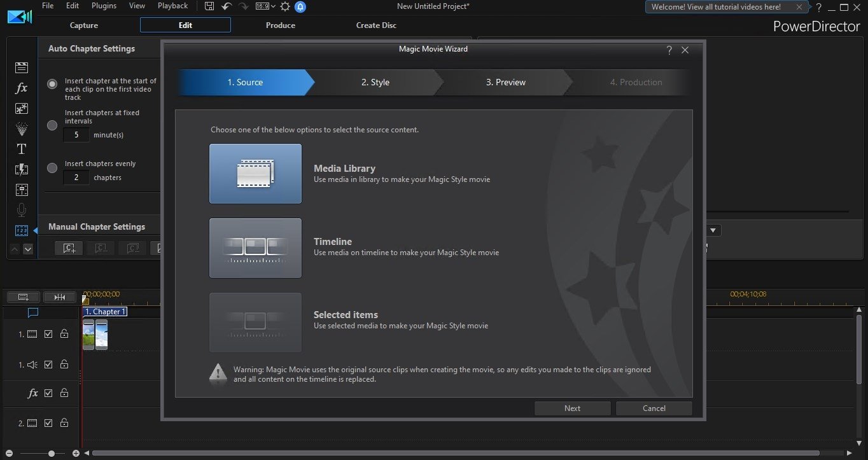
Task: Switch to the Create Disc tab
Action: tap(376, 25)
